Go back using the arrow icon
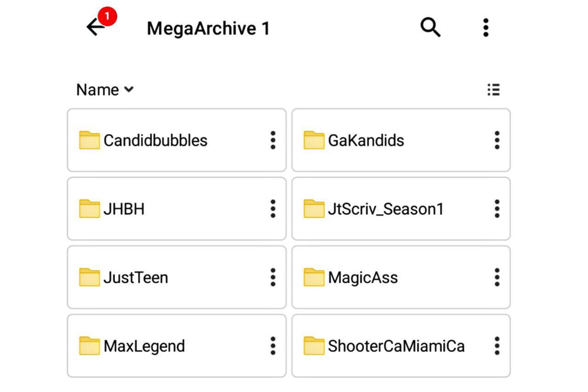The height and width of the screenshot is (392, 588). click(96, 28)
